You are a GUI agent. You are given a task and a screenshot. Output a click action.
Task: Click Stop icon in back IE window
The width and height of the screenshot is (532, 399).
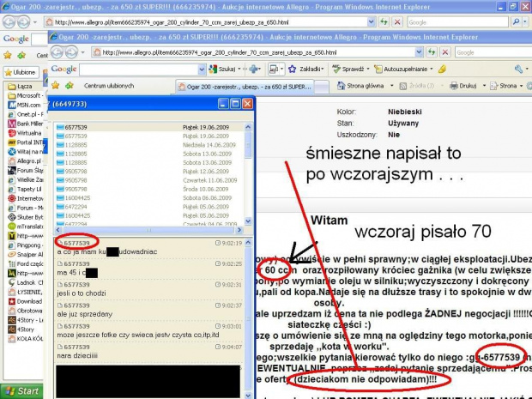[x=397, y=22]
